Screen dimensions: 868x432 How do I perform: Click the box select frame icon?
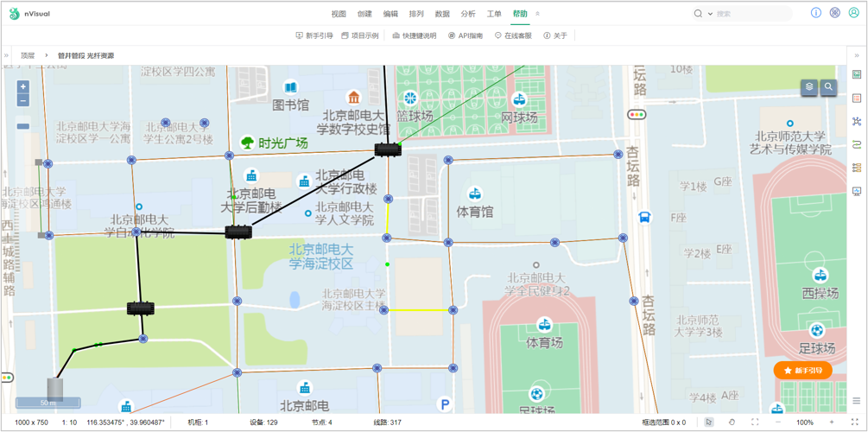[x=755, y=422]
